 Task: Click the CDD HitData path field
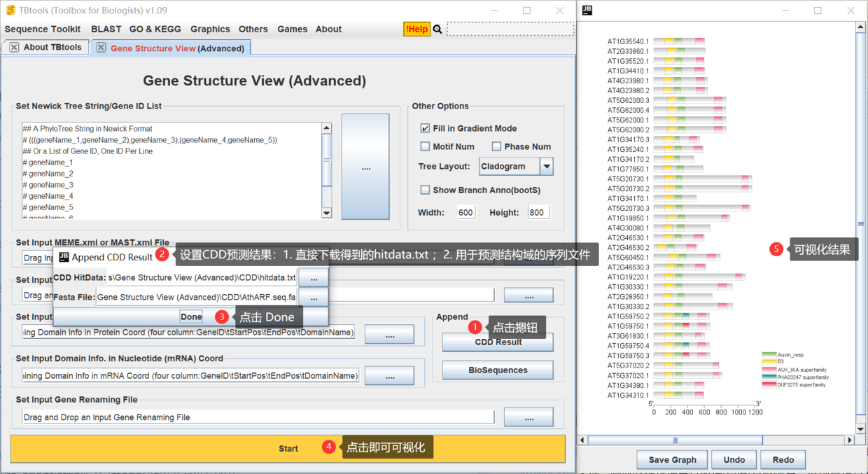pos(202,278)
